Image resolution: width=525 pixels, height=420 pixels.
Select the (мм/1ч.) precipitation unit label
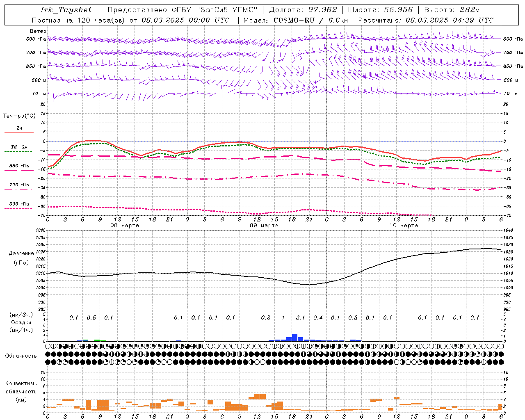click(21, 330)
